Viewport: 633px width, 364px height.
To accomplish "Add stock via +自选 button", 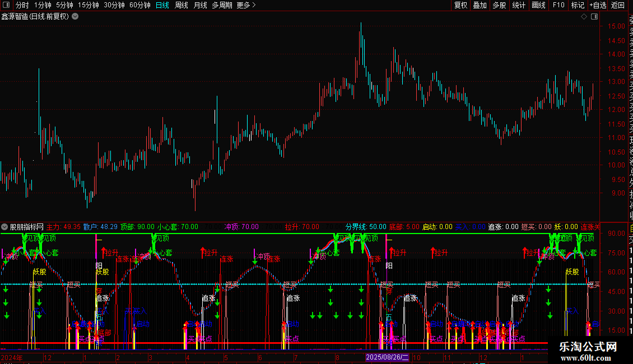I will coord(598,5).
